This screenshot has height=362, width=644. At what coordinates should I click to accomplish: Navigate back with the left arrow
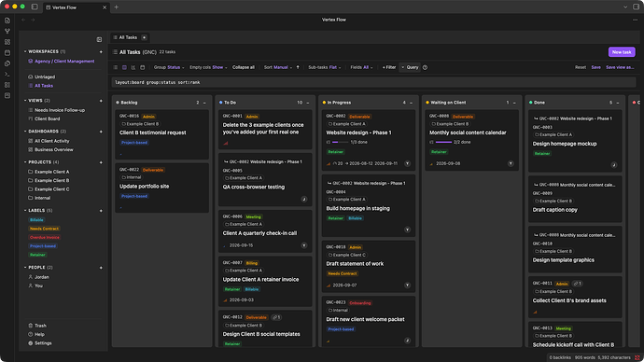point(23,20)
